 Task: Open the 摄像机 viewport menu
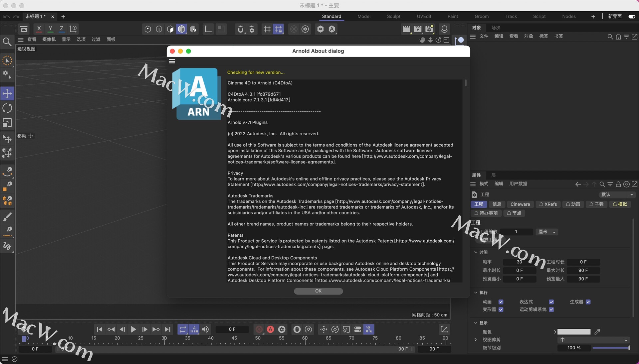pos(49,40)
